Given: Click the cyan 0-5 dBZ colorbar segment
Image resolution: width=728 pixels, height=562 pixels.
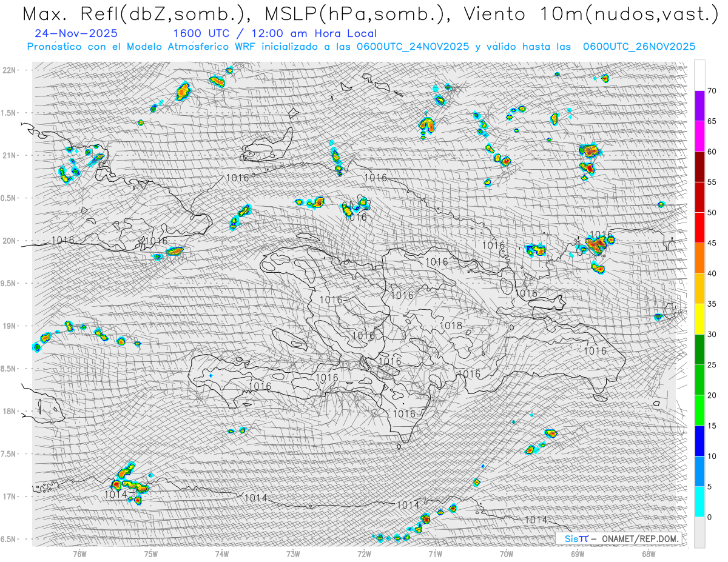Looking at the screenshot, I should click(x=699, y=502).
